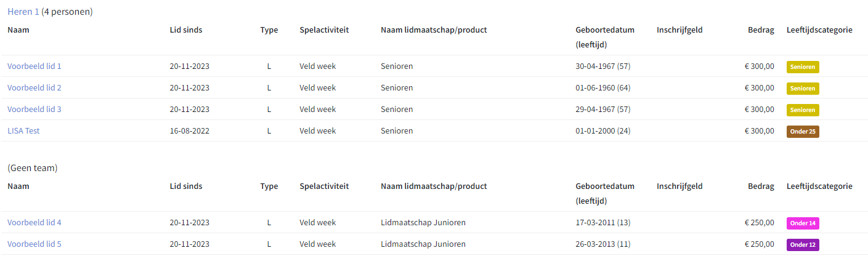Screen dimensions: 868x256
Task: Open the LISA Test member link
Action: click(23, 131)
